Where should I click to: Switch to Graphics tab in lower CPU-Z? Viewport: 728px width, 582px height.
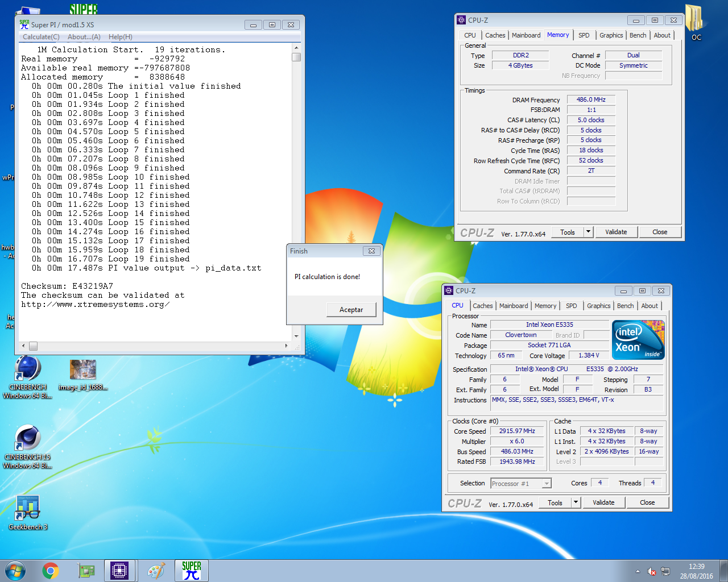coord(599,306)
